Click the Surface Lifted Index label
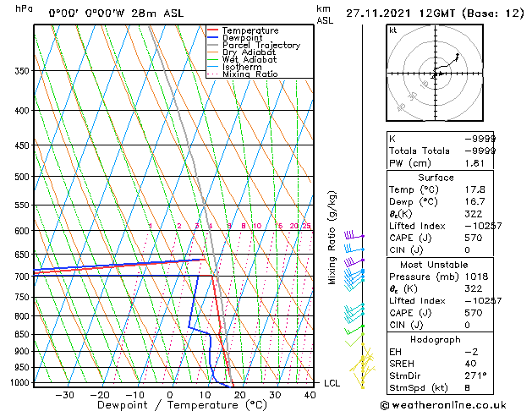 pos(417,226)
